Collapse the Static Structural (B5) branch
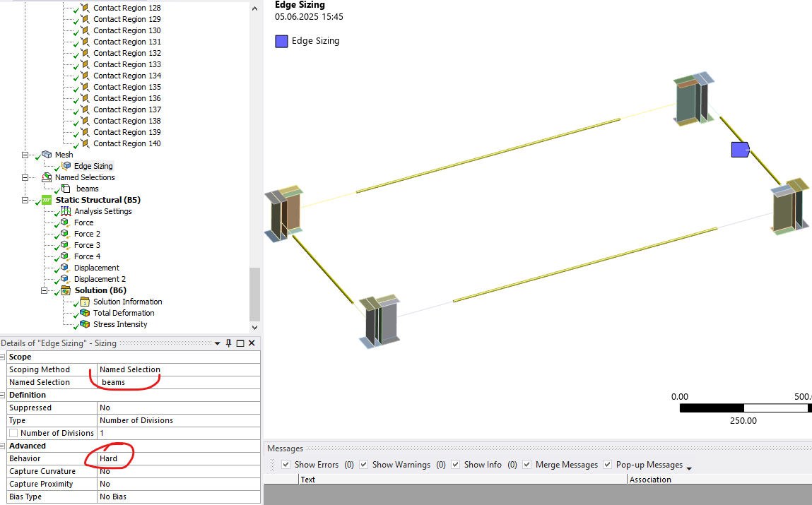812x505 pixels. click(25, 200)
